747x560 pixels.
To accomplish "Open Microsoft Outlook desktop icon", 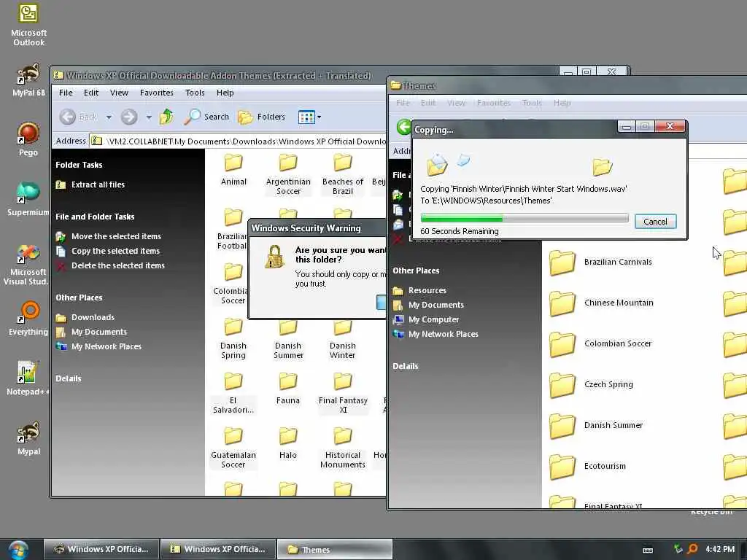I will point(28,25).
